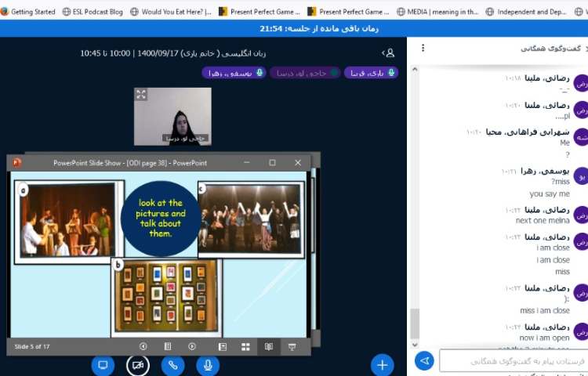The width and height of the screenshot is (588, 376).
Task: Send the chat message
Action: coord(424,360)
